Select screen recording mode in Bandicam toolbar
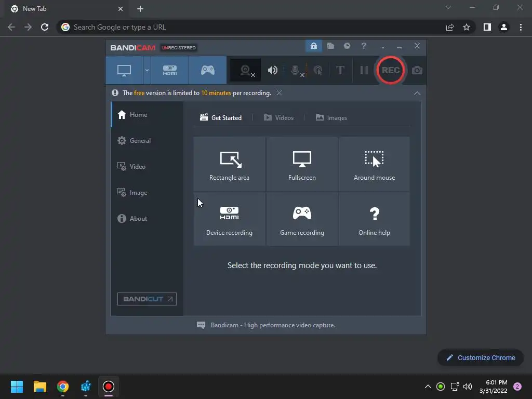Screen dimensions: 532x399 (x=124, y=70)
